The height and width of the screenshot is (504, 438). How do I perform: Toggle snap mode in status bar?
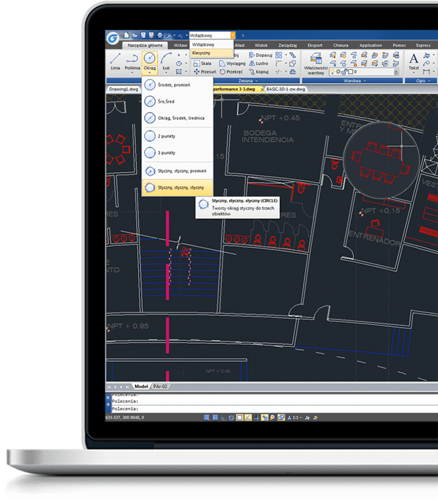coord(206,418)
